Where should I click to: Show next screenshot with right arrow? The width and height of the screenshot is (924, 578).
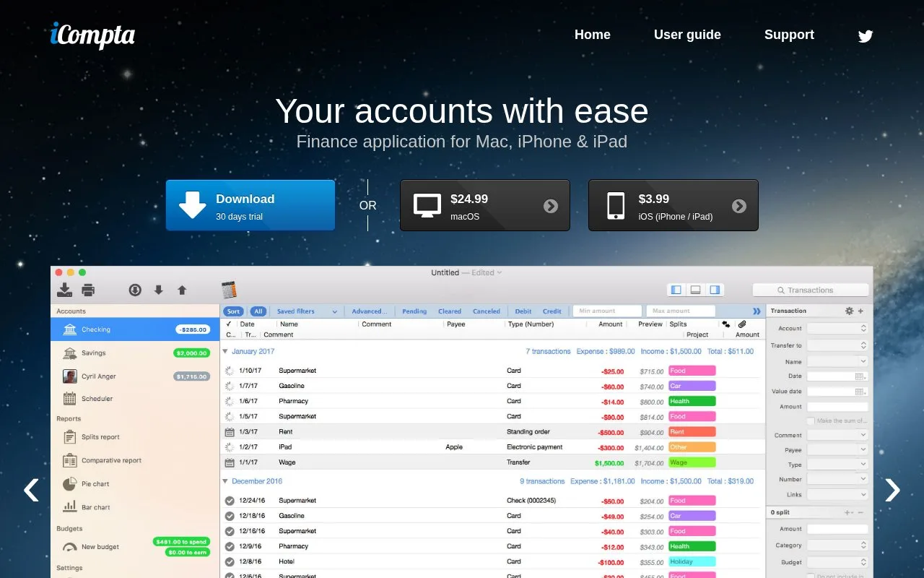click(893, 490)
